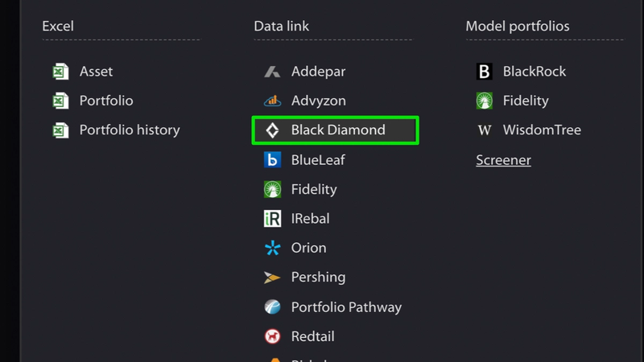Open WisdomTree model portfolios
The image size is (644, 362).
pos(542,130)
